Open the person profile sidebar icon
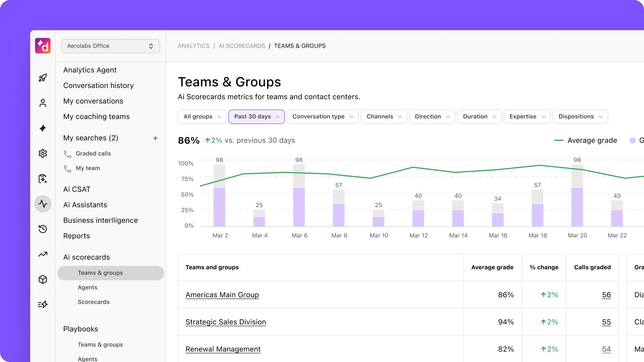The height and width of the screenshot is (362, 644). (43, 103)
